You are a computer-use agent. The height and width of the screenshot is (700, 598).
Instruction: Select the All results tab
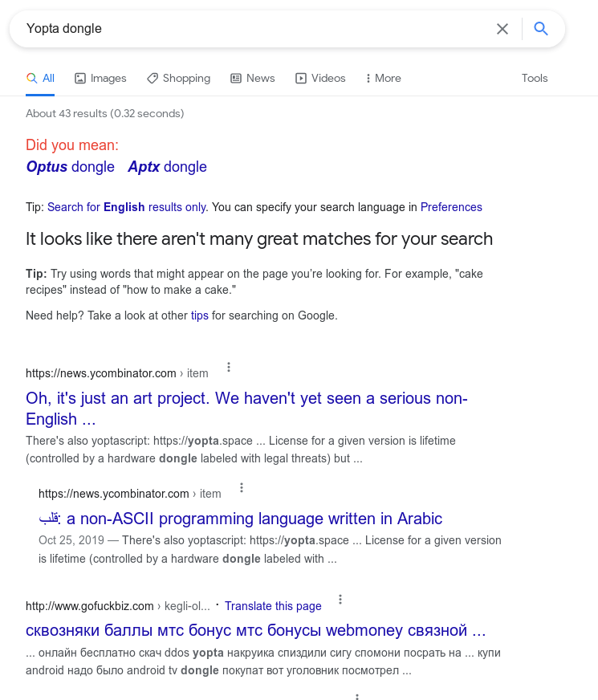40,78
